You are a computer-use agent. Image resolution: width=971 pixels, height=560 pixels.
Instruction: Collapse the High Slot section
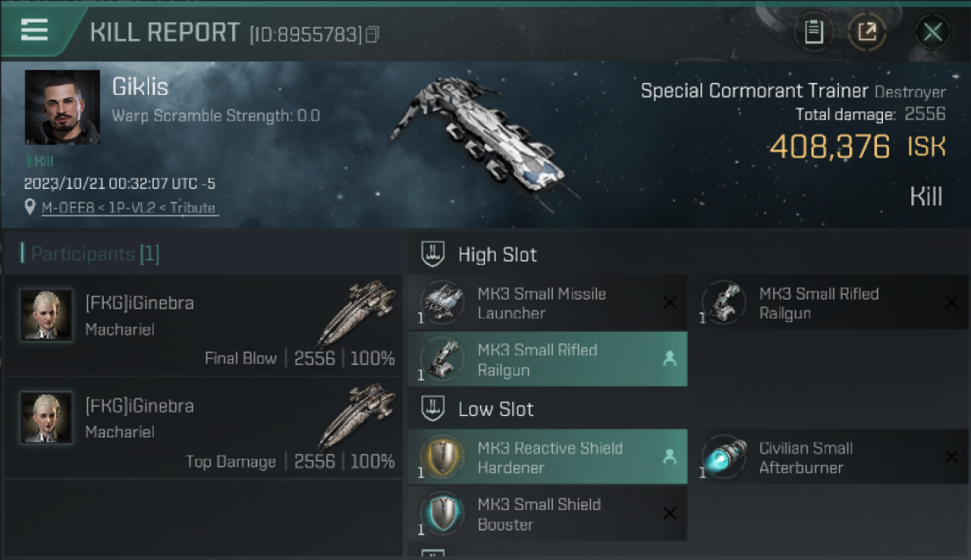point(433,255)
